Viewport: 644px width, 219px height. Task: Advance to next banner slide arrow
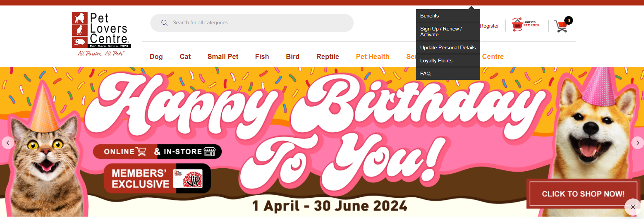[637, 143]
